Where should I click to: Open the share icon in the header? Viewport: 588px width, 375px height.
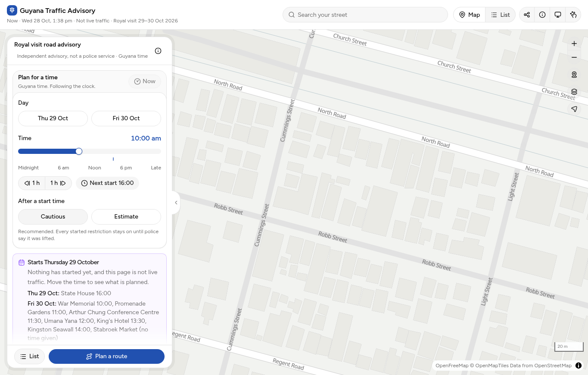click(527, 15)
